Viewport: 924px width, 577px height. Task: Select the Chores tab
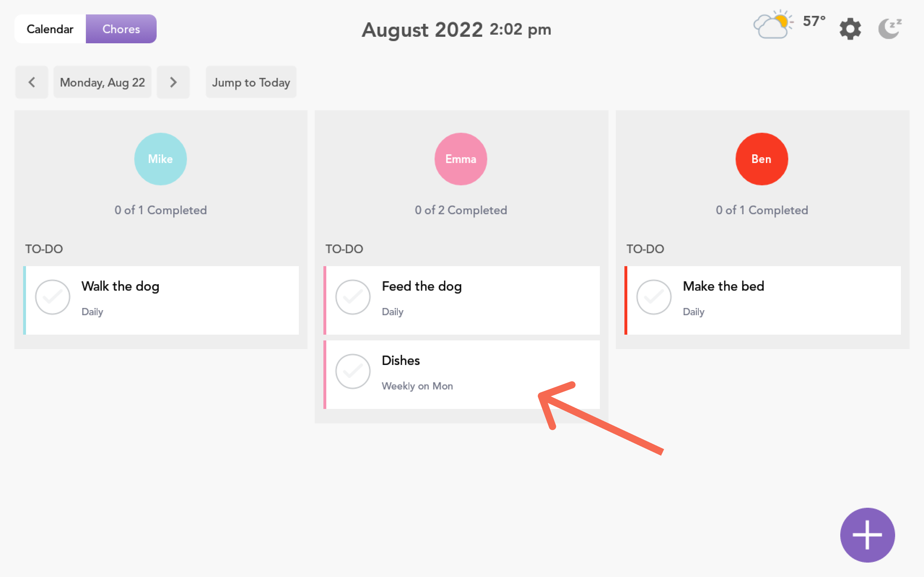tap(121, 29)
